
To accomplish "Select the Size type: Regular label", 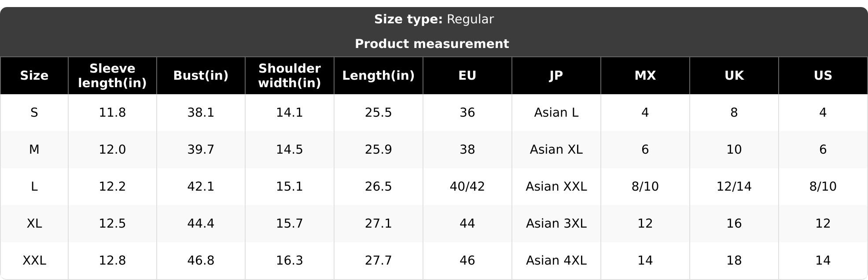I will pyautogui.click(x=434, y=19).
